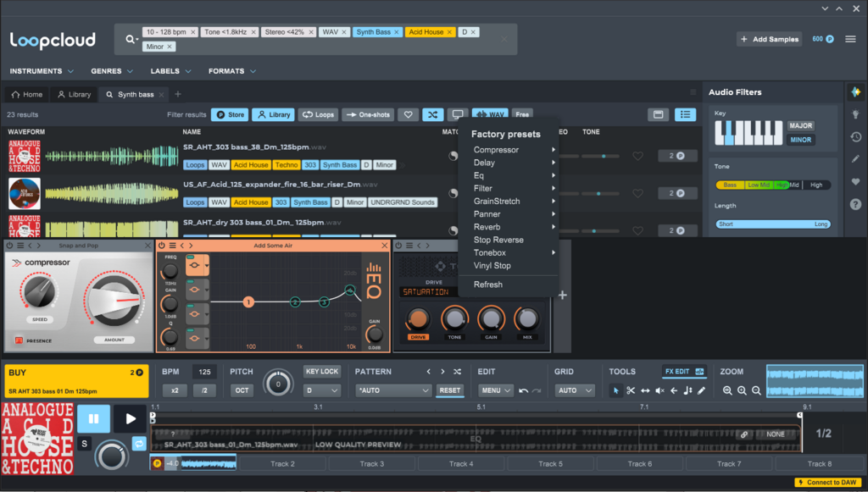Viewport: 868px width, 492px height.
Task: Select the horizontal stretch arrows tool
Action: pyautogui.click(x=645, y=390)
